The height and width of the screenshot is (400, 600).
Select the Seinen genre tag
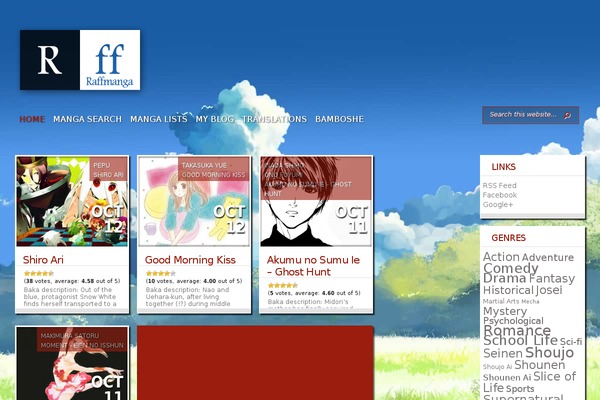tap(503, 353)
